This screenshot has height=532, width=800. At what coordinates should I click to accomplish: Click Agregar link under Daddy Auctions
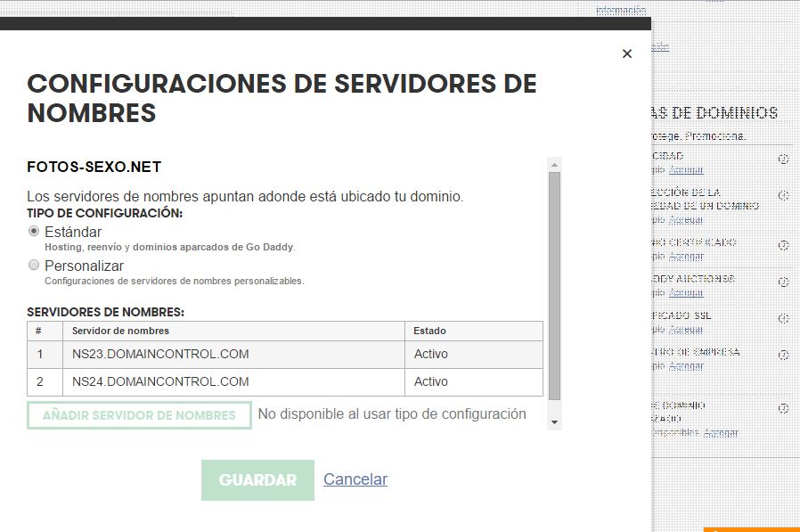(686, 292)
